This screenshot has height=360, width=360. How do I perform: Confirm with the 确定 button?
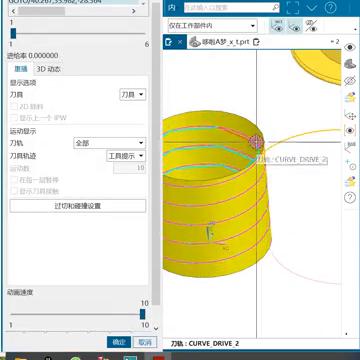(x=119, y=342)
